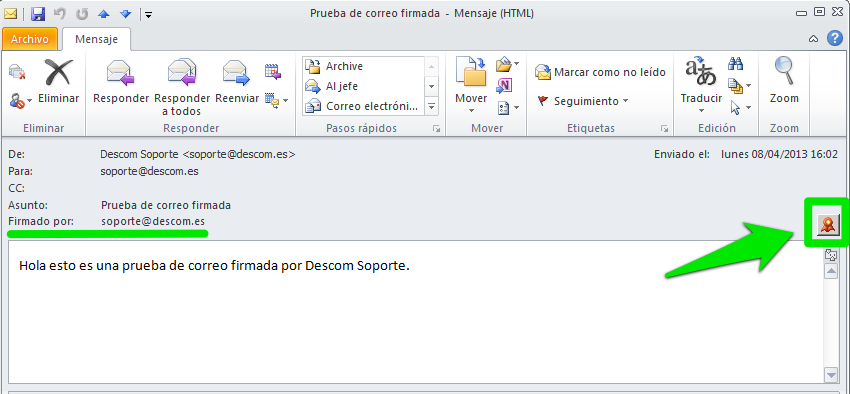Click the sent date lunes 08/04/2013 16:02
Screen dimensions: 850x394
point(779,154)
